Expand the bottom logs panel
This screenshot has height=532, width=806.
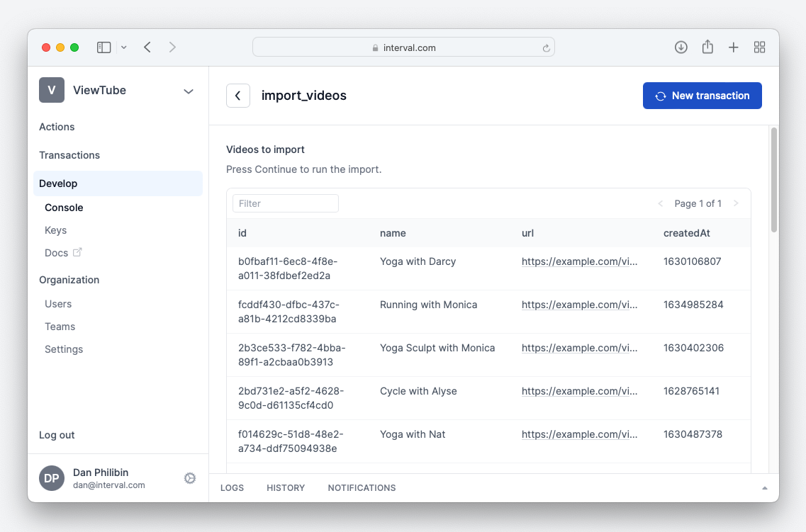764,488
